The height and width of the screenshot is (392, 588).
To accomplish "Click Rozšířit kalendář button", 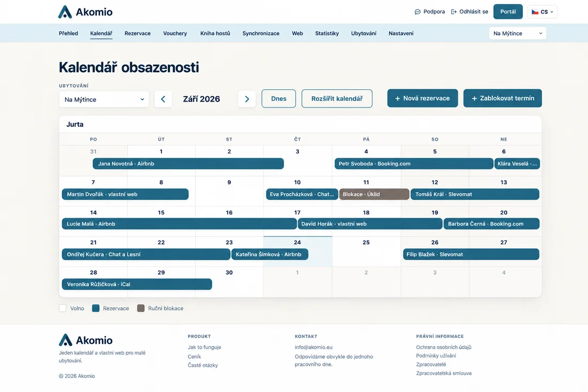I will point(337,98).
